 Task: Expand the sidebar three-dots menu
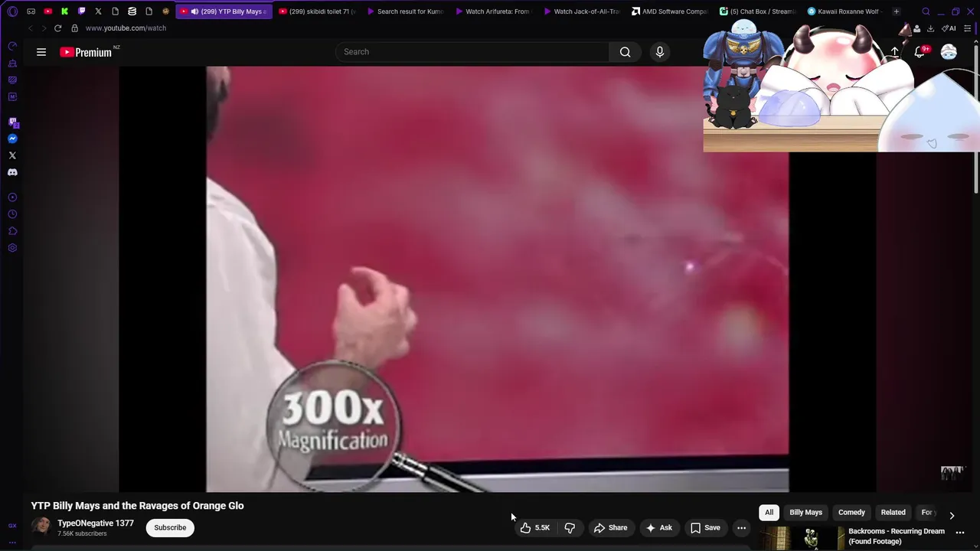(x=12, y=542)
